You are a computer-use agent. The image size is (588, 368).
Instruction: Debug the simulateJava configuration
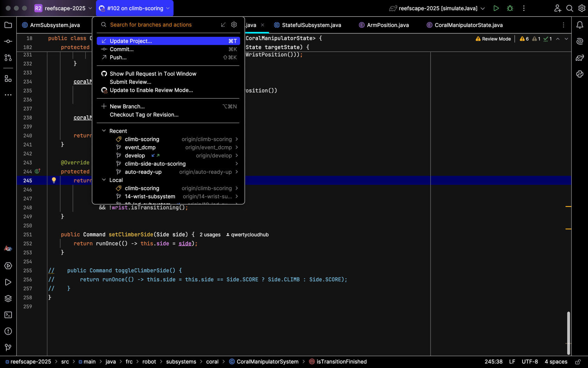(x=510, y=8)
